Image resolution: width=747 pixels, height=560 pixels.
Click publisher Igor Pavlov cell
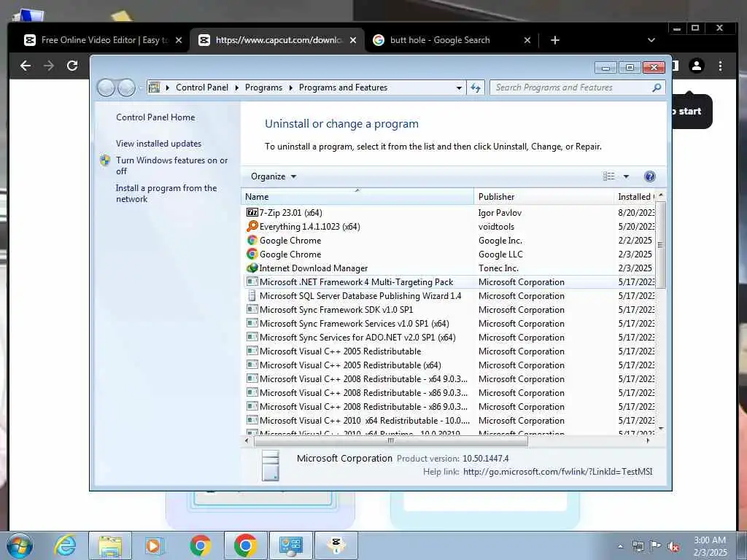click(500, 213)
